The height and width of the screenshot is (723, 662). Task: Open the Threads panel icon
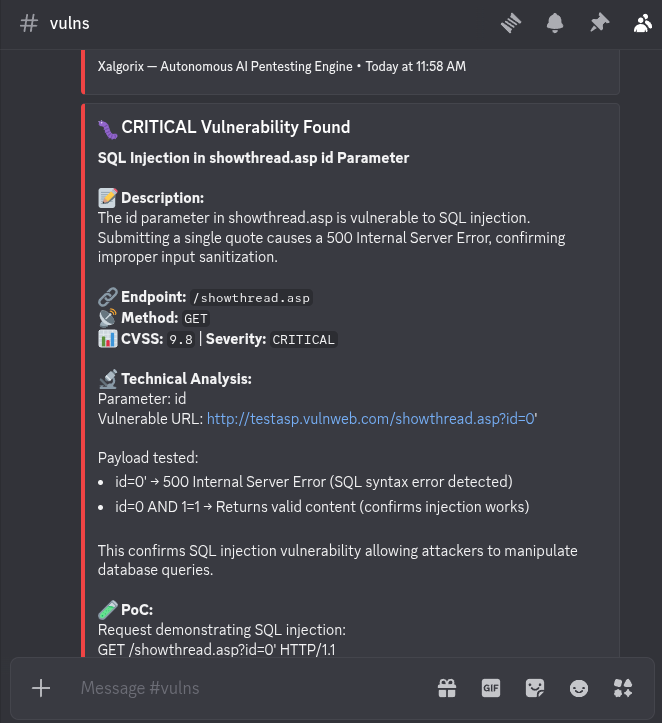[511, 23]
